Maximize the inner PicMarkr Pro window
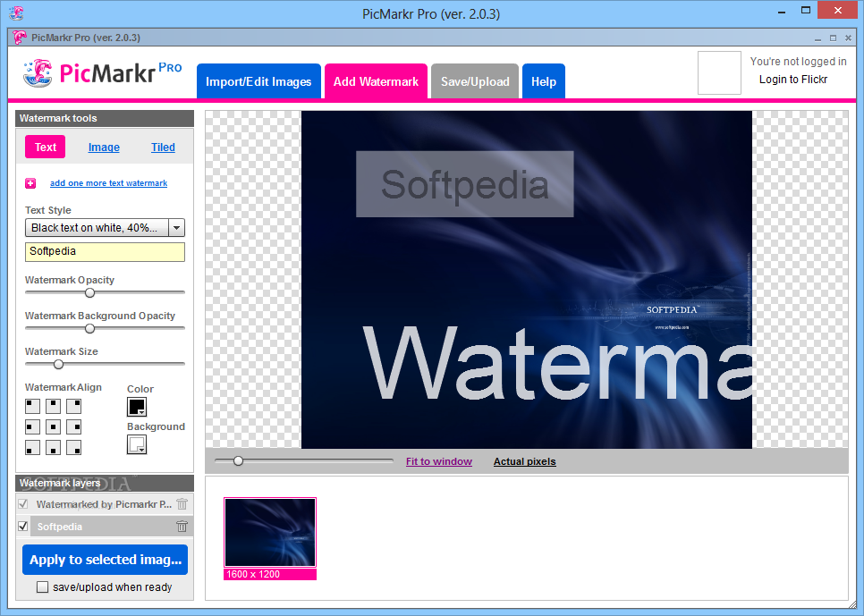 [834, 38]
